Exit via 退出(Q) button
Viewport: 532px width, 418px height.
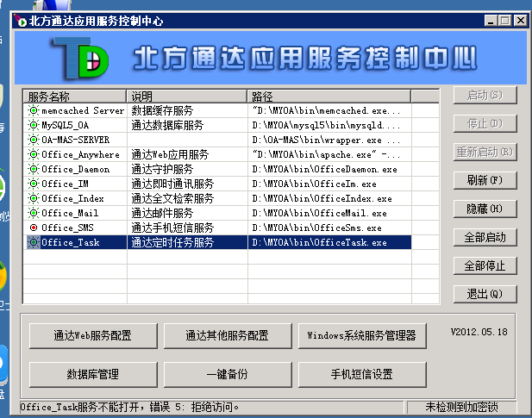485,294
